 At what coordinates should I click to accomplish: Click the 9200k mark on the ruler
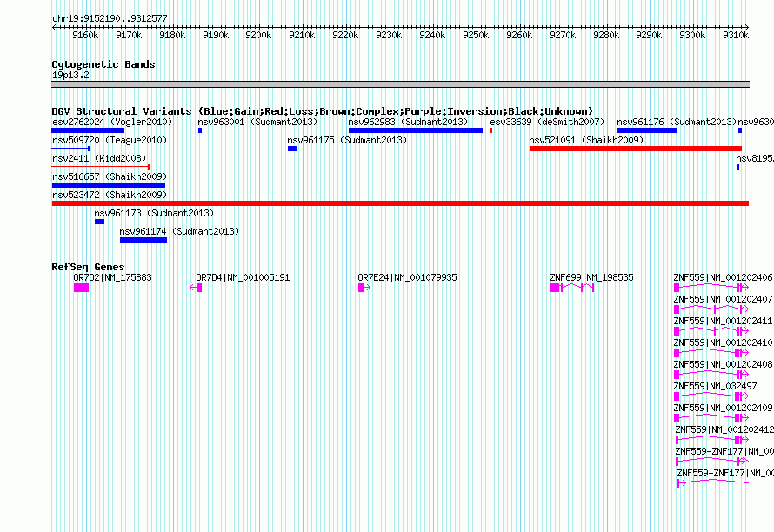pyautogui.click(x=258, y=35)
